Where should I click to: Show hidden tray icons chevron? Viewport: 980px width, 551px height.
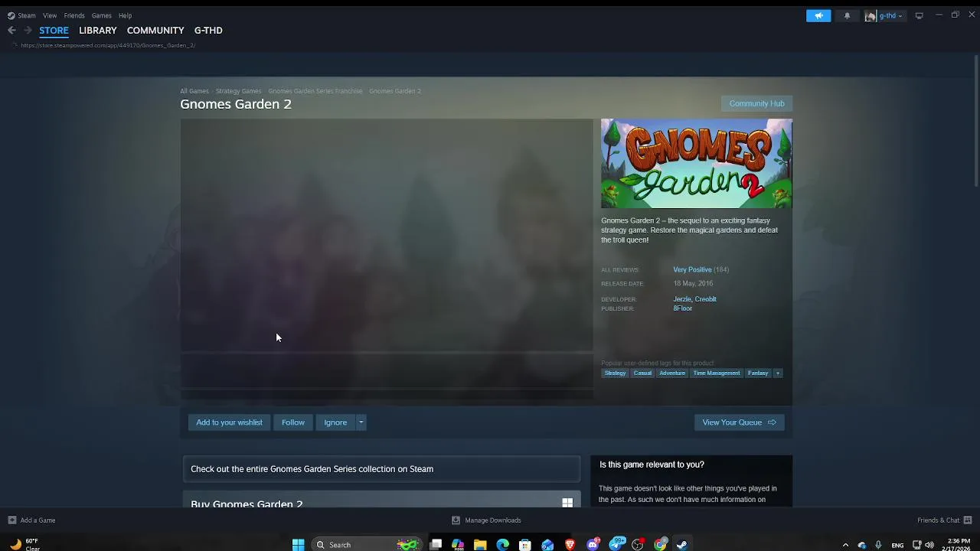point(845,545)
